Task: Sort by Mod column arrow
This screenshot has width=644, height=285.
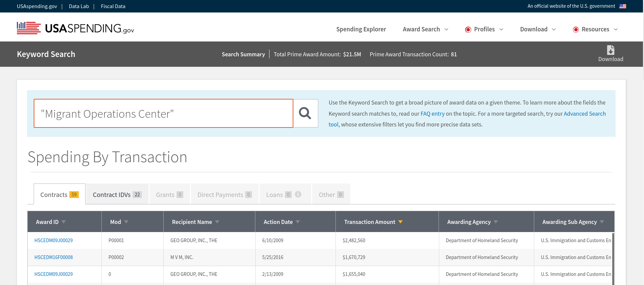Action: [126, 222]
